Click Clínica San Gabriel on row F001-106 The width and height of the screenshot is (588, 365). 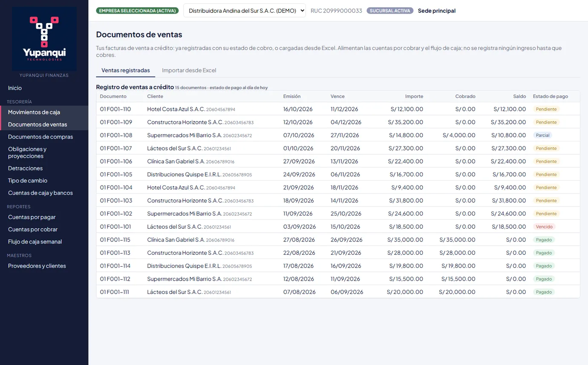(176, 161)
